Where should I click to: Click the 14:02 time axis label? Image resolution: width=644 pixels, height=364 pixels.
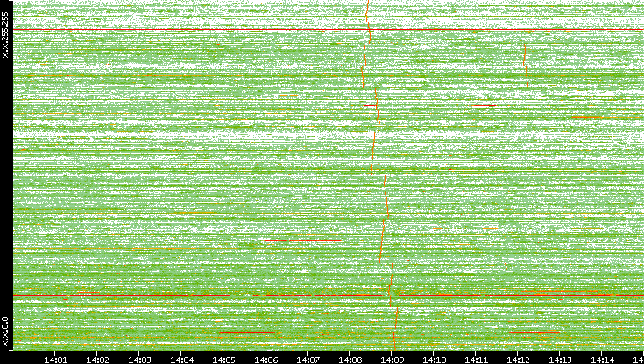pyautogui.click(x=97, y=360)
